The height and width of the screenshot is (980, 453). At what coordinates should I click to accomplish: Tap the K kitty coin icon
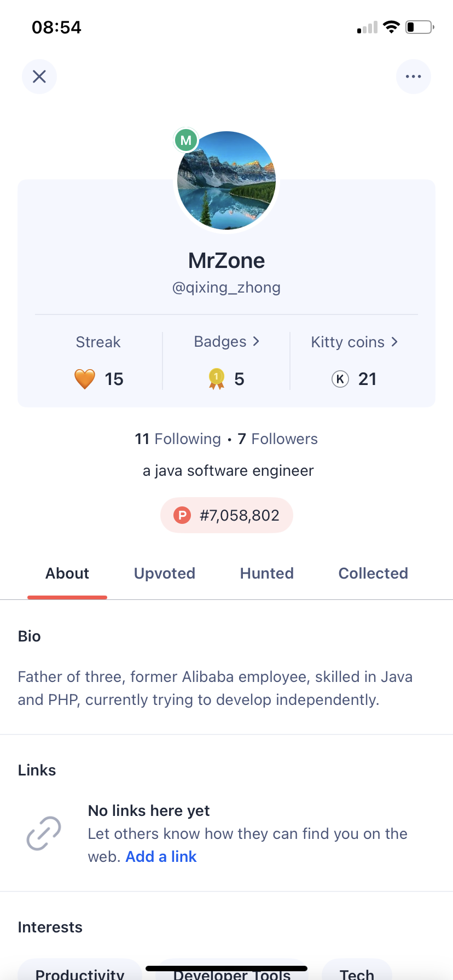(x=340, y=379)
